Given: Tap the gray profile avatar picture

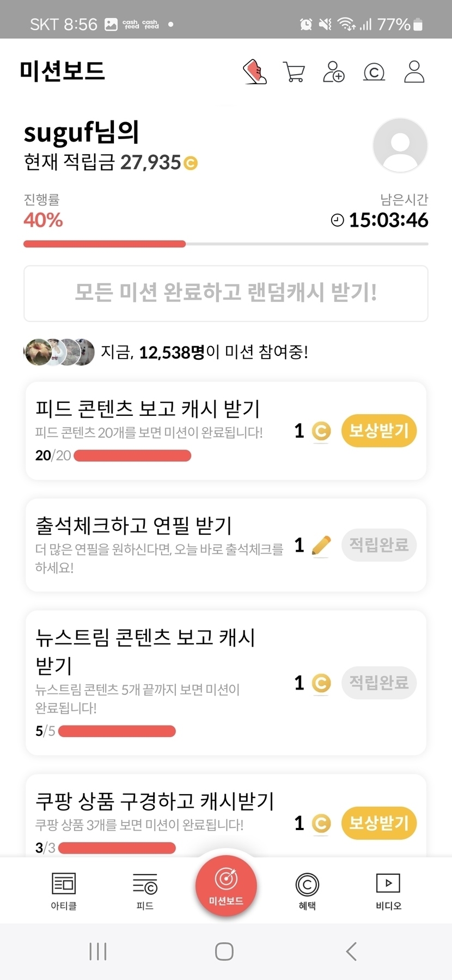Looking at the screenshot, I should pyautogui.click(x=400, y=145).
